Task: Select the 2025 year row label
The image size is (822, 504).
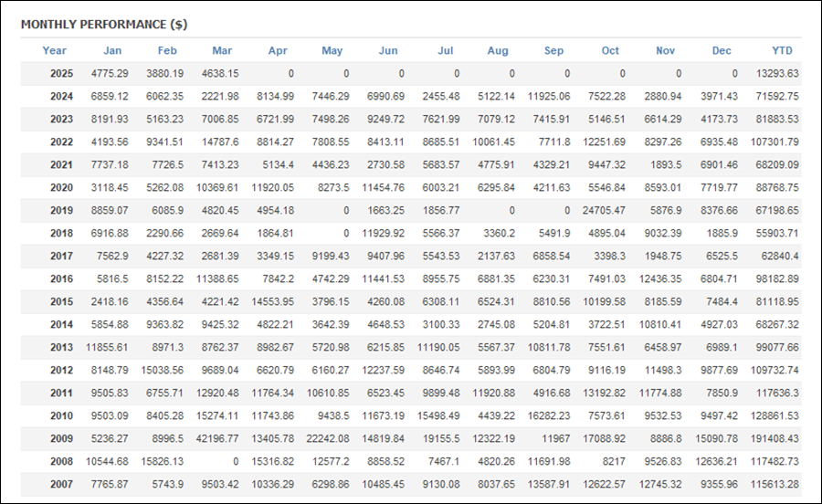Action: click(61, 73)
